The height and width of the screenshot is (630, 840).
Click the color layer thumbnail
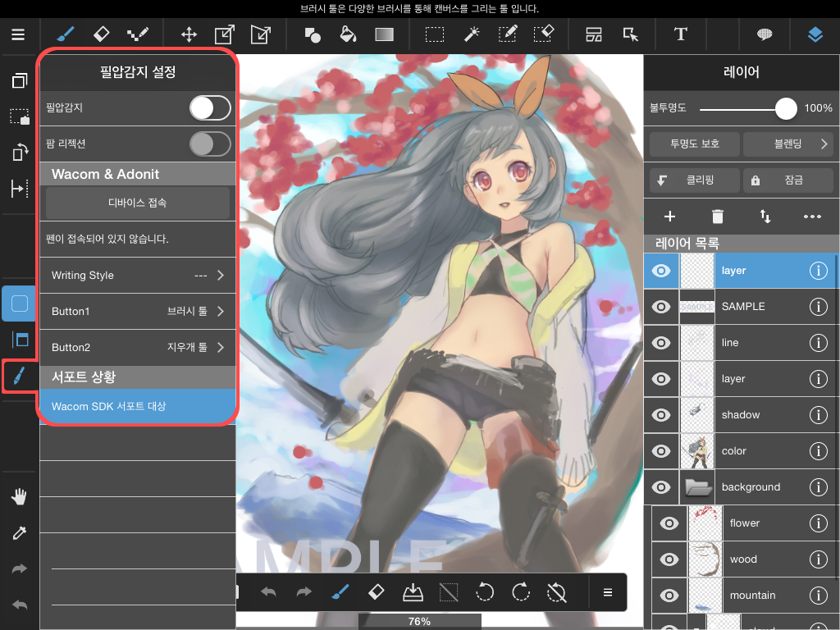pos(697,451)
